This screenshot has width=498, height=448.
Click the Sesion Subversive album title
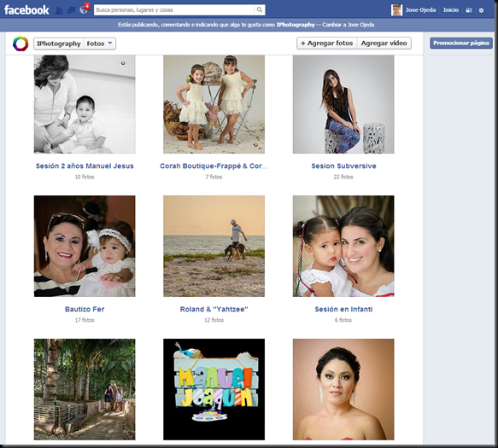coord(343,166)
